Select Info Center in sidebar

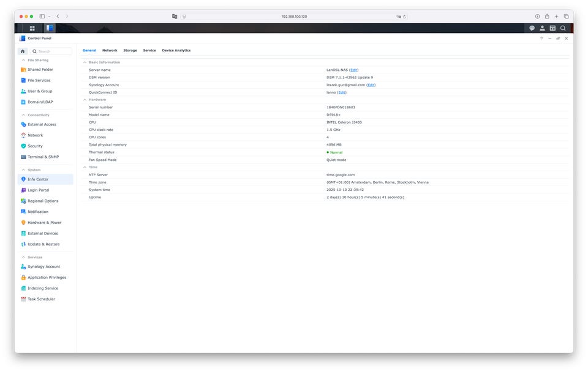click(45, 179)
